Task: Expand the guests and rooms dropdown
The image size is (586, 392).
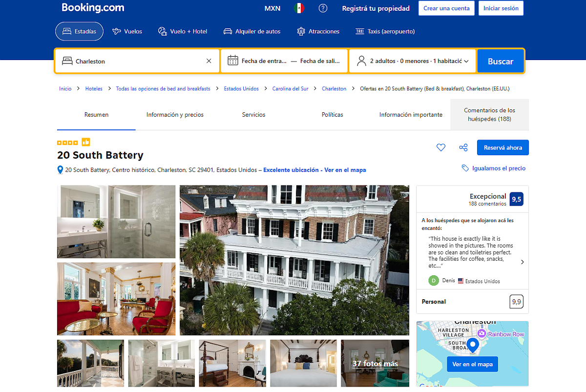Action: [413, 61]
